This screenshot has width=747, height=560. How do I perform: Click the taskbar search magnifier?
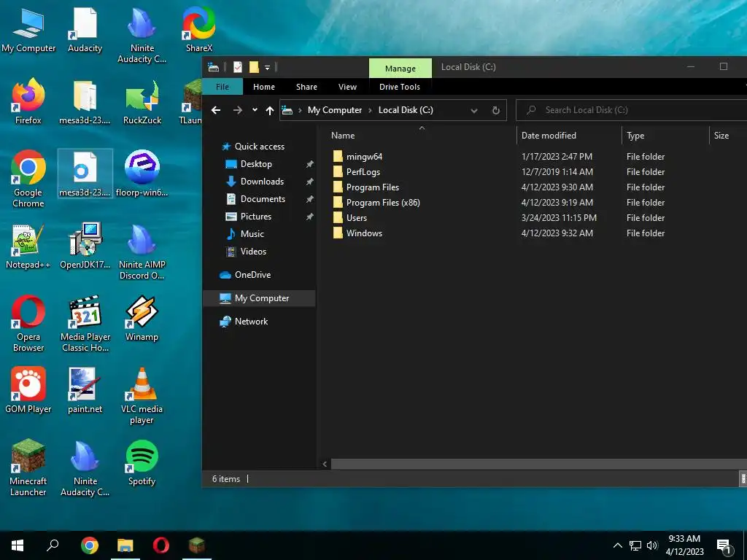(53, 545)
